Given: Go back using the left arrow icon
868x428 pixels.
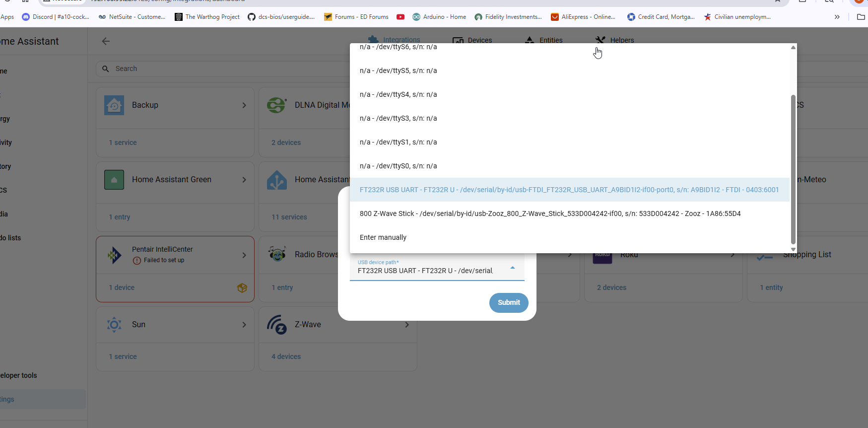Looking at the screenshot, I should tap(106, 41).
